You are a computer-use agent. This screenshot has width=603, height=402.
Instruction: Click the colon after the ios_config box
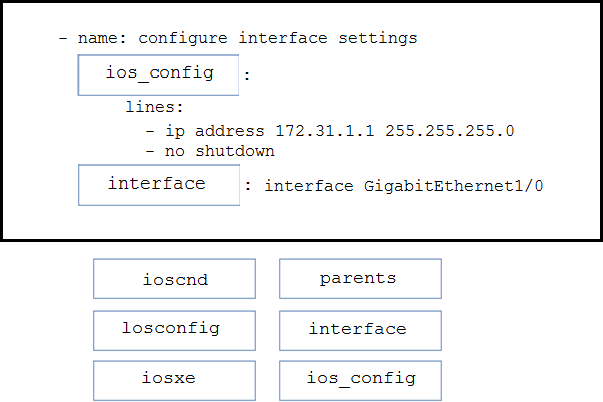click(x=246, y=75)
